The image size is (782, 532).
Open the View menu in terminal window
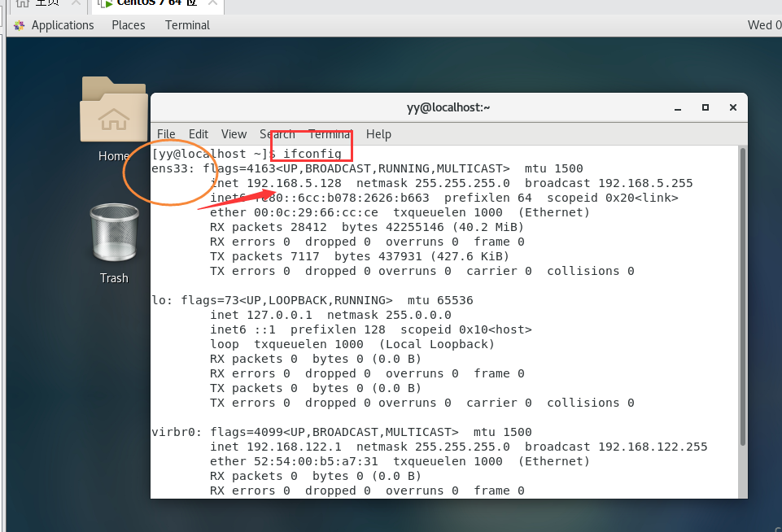point(234,134)
